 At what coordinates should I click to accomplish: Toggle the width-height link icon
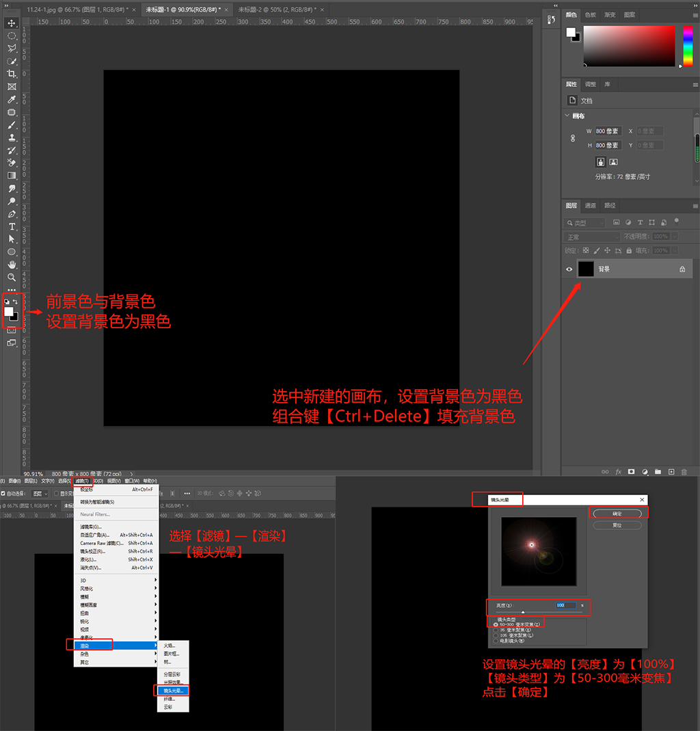coord(573,138)
